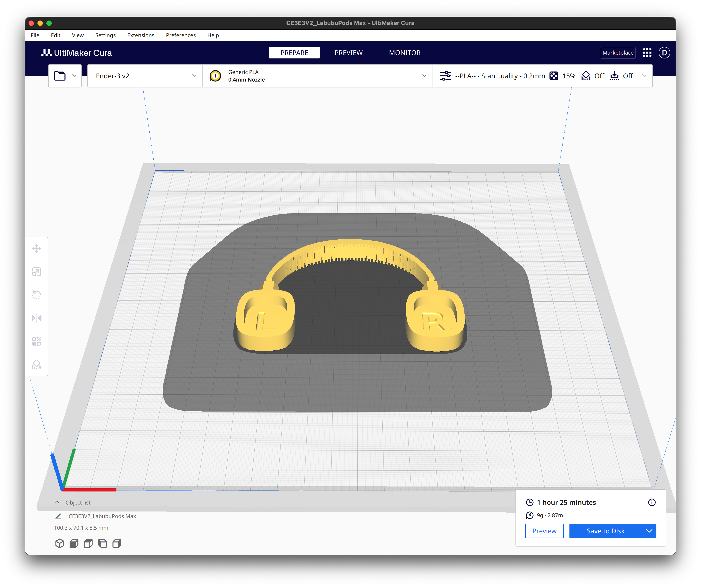Screen dimensions: 701x588
Task: Open the Extensions menu
Action: [x=140, y=35]
